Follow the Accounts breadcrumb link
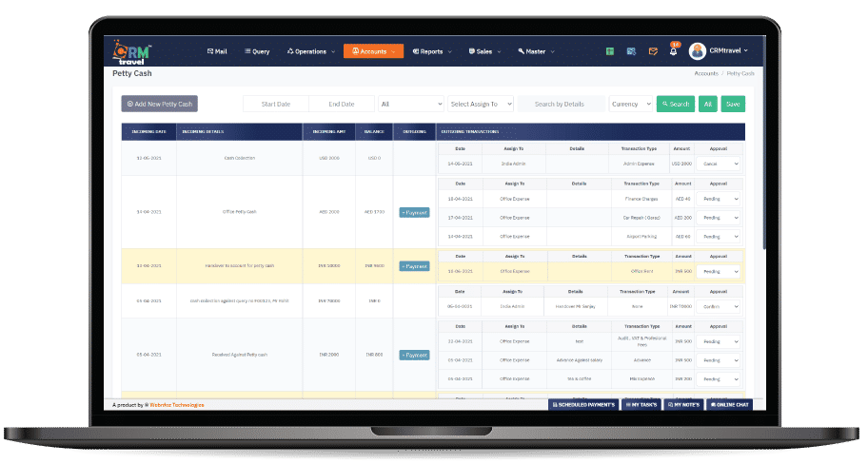 pyautogui.click(x=706, y=73)
